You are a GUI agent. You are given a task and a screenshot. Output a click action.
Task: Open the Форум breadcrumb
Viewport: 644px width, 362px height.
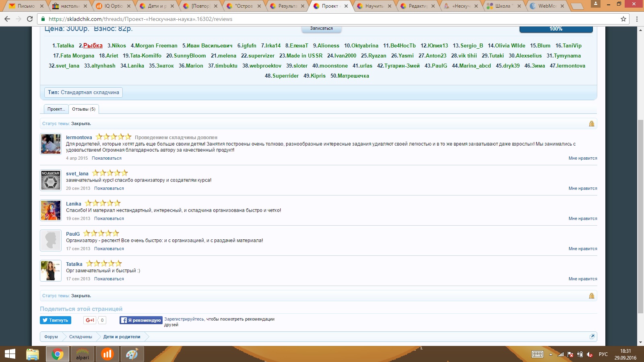click(x=51, y=337)
